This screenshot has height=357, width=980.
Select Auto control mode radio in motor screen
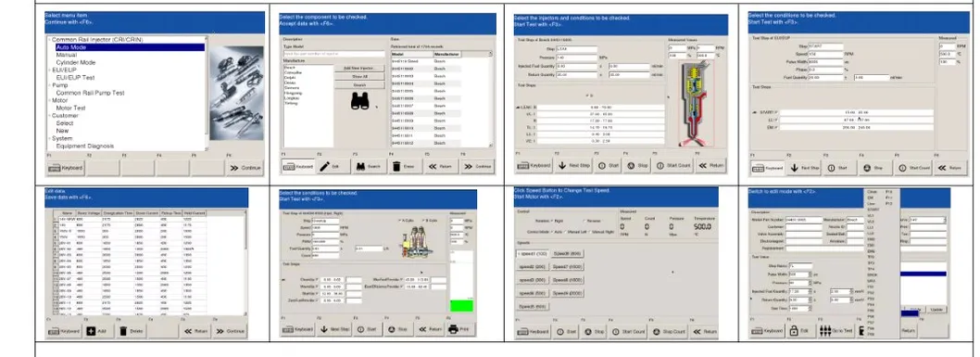pyautogui.click(x=557, y=231)
